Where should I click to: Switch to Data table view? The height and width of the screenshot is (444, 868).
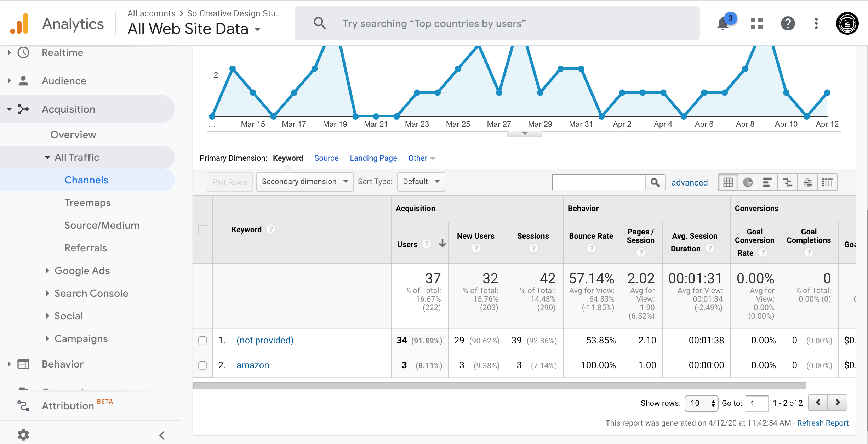[x=728, y=182]
